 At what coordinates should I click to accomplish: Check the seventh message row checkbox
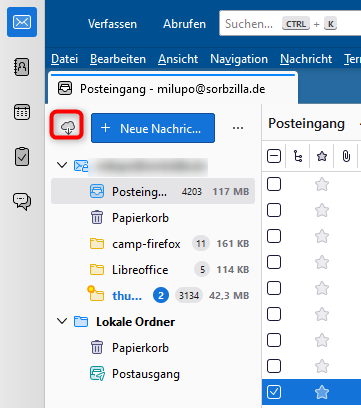[x=274, y=340]
